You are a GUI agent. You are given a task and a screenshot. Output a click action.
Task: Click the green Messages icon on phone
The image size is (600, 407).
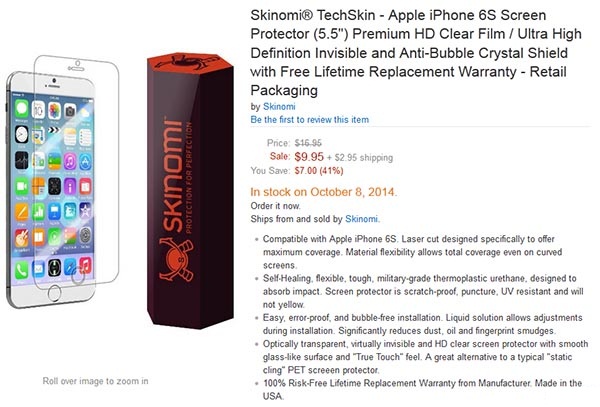(x=21, y=108)
